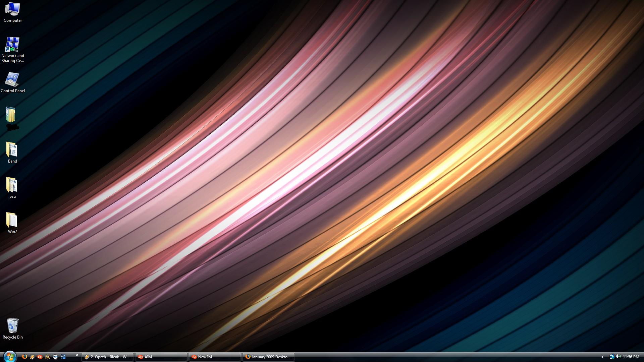The width and height of the screenshot is (644, 362).
Task: Click the network tray icon
Action: coord(612,357)
